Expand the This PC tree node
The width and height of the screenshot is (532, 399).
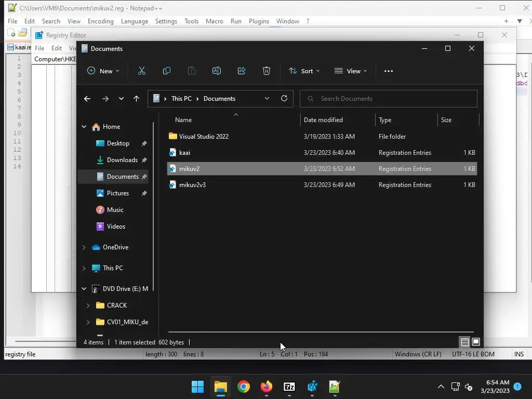(x=84, y=268)
